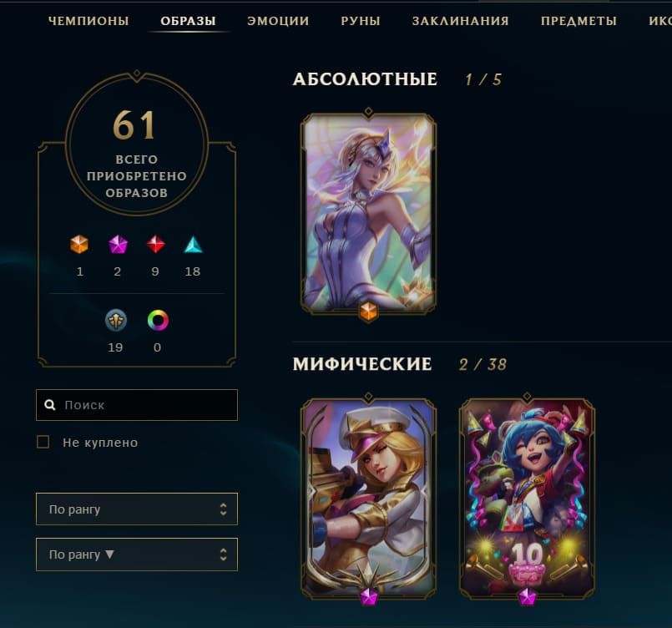Toggle the Не куплено checkbox
672x628 pixels.
(x=43, y=442)
